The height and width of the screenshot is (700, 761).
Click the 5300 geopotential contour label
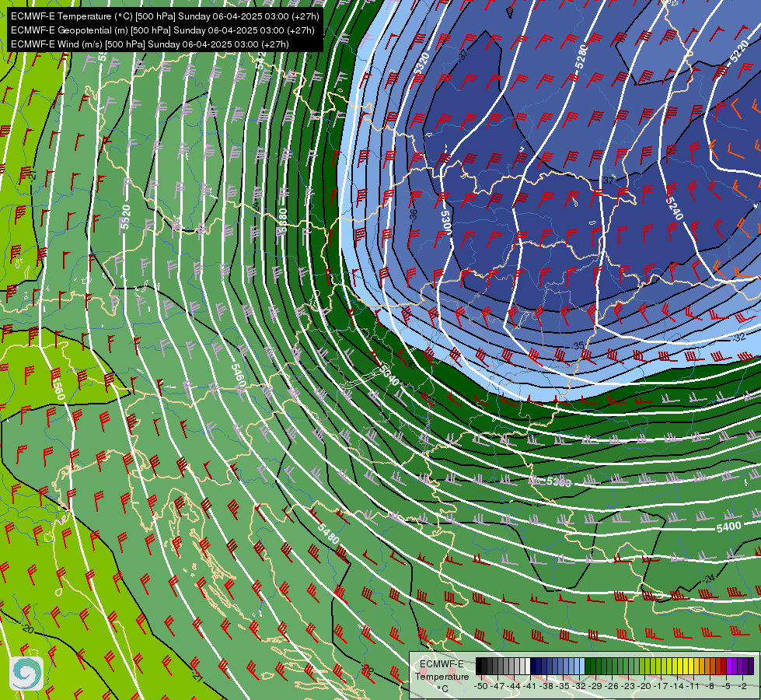446,222
